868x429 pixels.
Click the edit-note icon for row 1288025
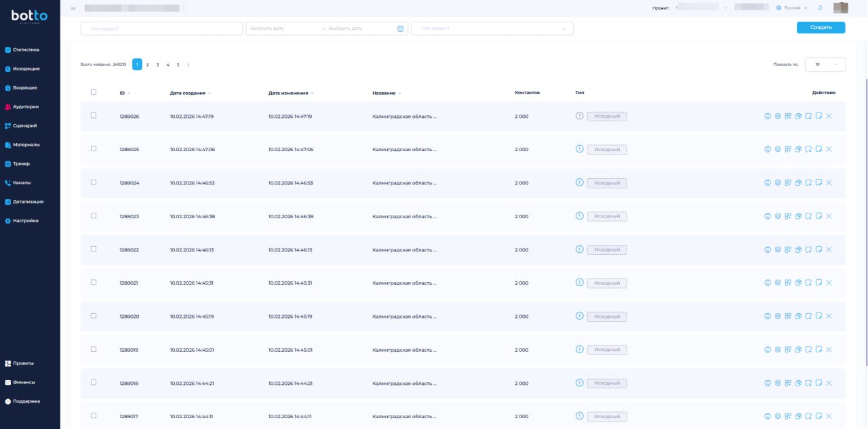(x=818, y=149)
